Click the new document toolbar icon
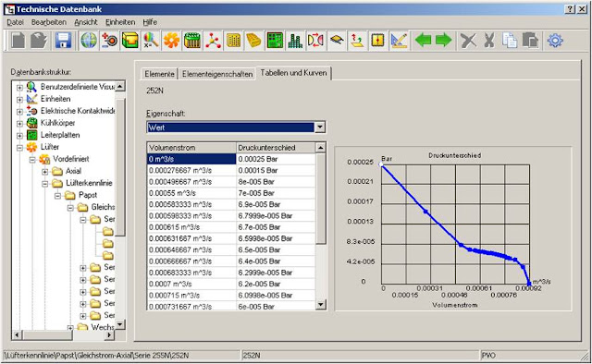 pyautogui.click(x=18, y=41)
